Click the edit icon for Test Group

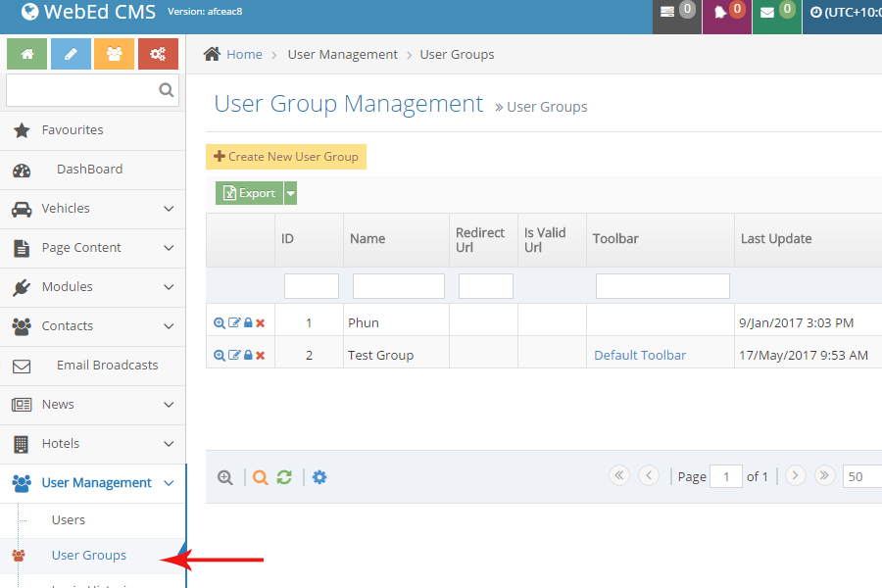coord(235,355)
